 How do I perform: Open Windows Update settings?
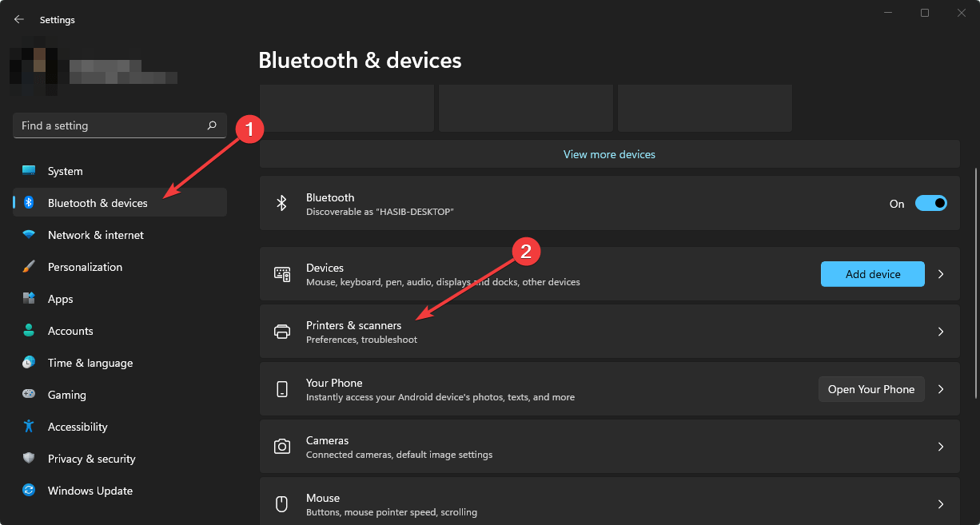click(90, 490)
